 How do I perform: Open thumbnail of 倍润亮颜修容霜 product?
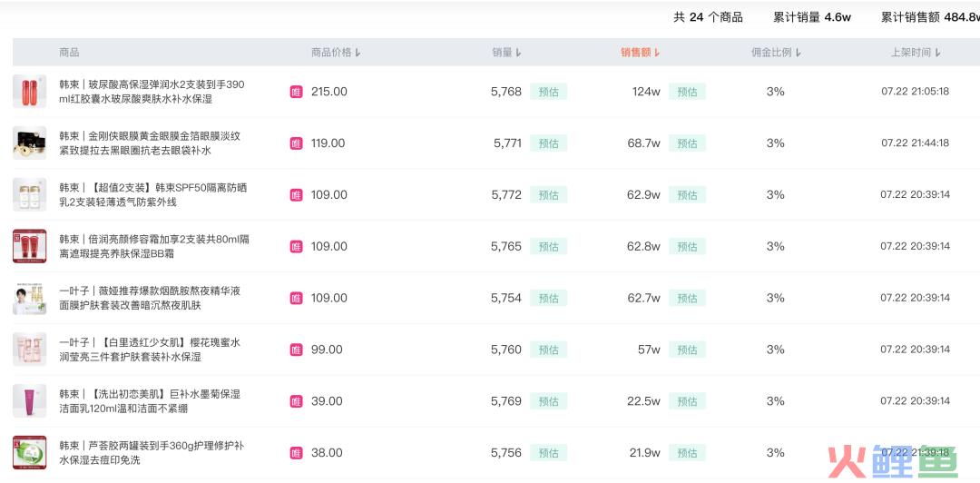[x=29, y=246]
